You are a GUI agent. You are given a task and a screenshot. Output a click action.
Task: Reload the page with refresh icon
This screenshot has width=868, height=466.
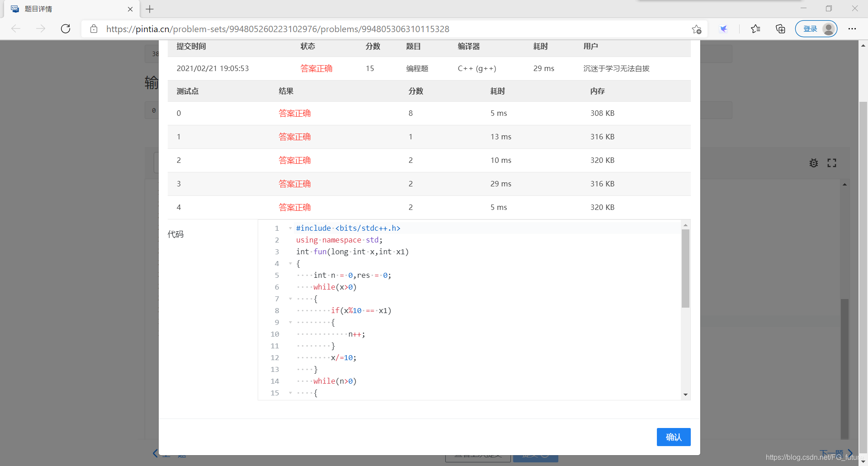pos(66,29)
